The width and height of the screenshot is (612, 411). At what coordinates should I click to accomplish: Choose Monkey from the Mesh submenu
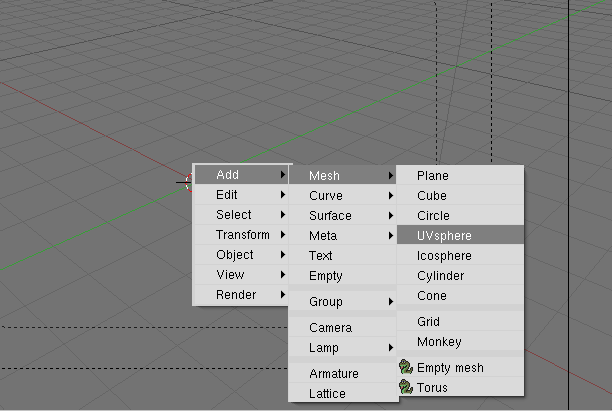point(460,342)
